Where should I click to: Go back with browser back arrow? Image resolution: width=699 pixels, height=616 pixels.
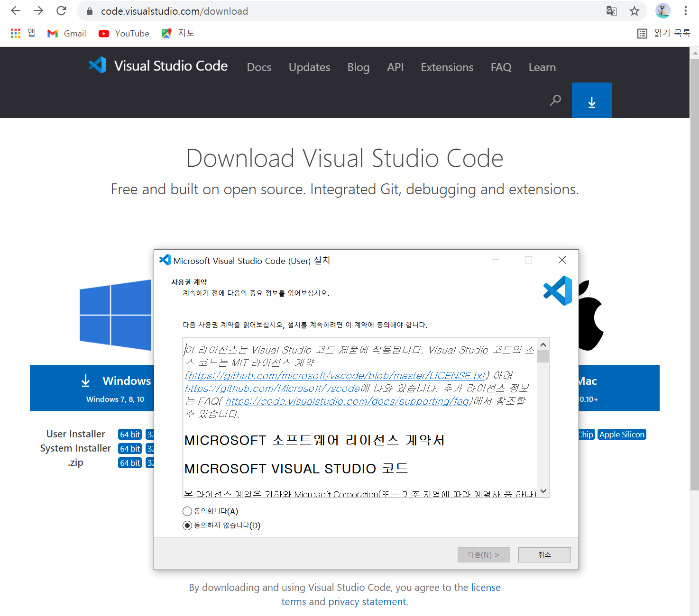click(x=16, y=11)
